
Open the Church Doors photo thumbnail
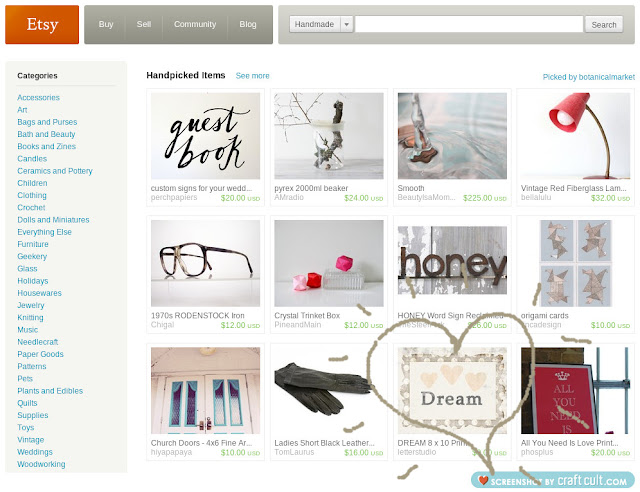click(205, 391)
